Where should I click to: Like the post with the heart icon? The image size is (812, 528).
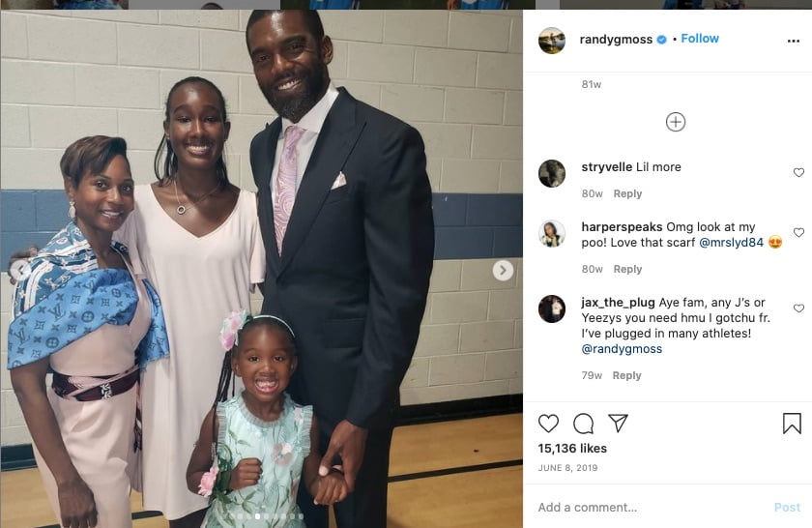(x=548, y=424)
